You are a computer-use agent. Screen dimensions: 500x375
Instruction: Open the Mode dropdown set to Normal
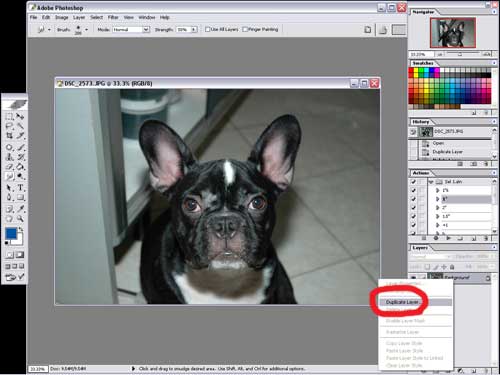tap(131, 30)
